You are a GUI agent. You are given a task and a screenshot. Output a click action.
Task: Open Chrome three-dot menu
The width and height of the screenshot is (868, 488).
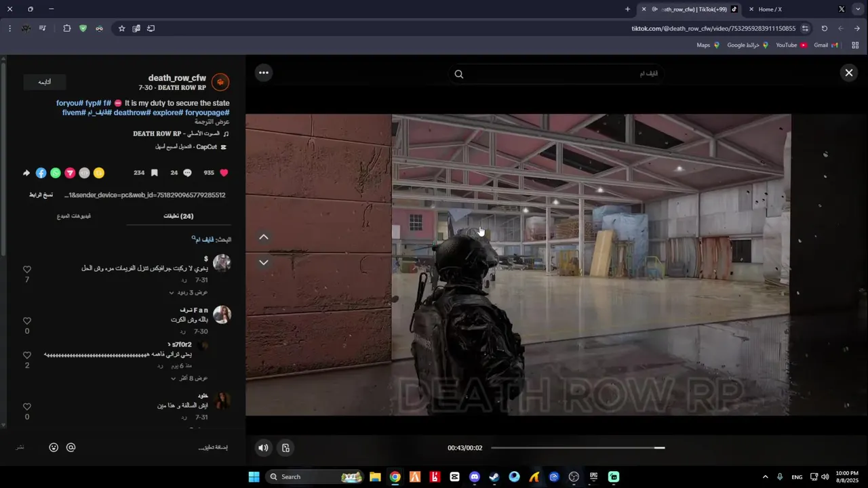pos(9,28)
